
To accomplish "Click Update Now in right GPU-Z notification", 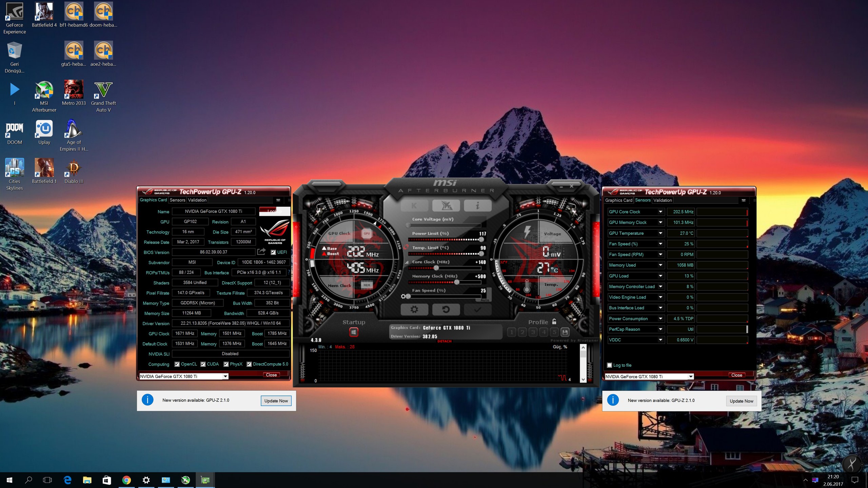I will [x=742, y=401].
